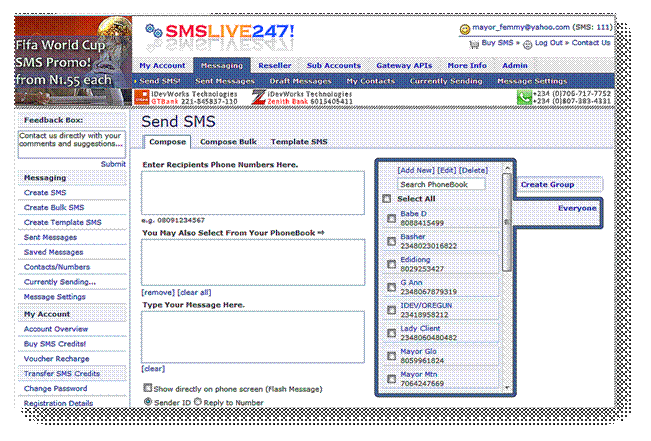Select the Reply to Number radio option

click(198, 401)
